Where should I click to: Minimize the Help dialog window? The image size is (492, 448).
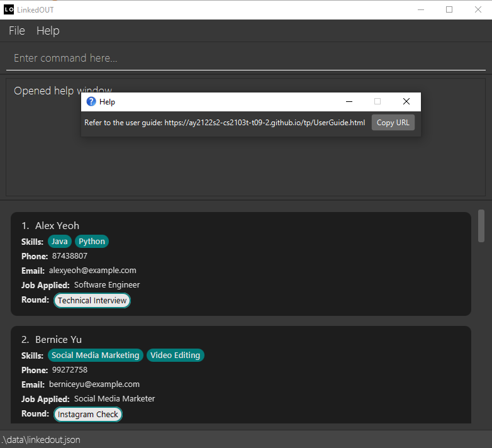click(x=349, y=102)
